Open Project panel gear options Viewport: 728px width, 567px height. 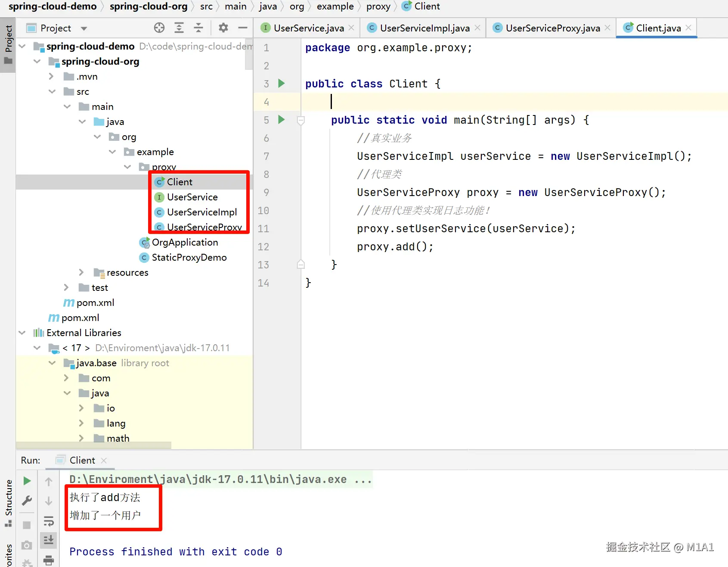223,28
